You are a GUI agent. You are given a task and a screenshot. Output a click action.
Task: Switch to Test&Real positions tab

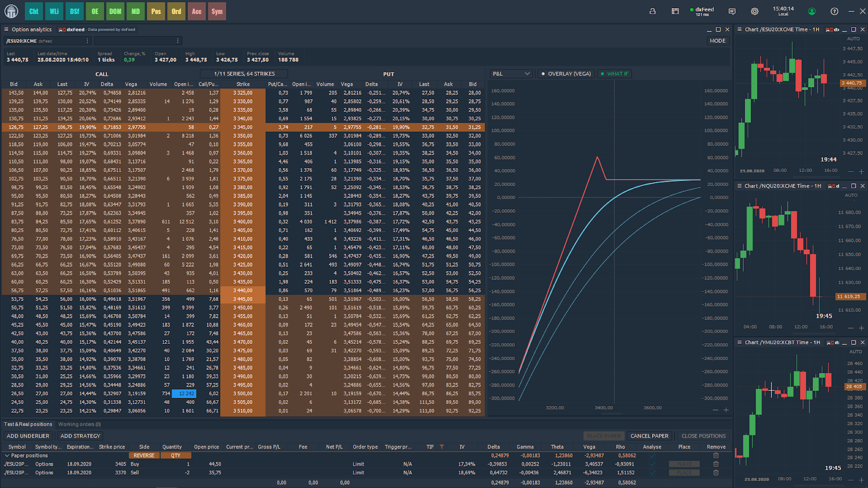click(x=28, y=424)
